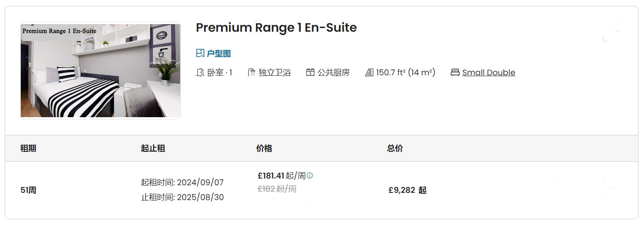Click the 总价 column header
This screenshot has height=228, width=644.
click(395, 148)
